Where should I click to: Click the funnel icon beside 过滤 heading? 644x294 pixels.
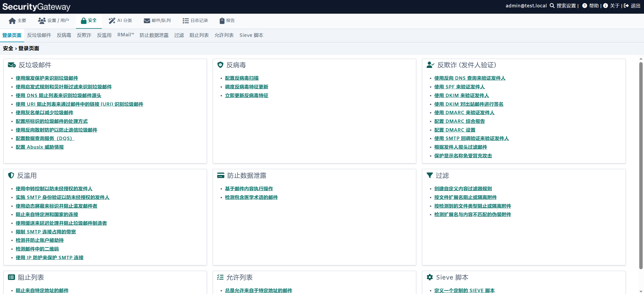430,175
